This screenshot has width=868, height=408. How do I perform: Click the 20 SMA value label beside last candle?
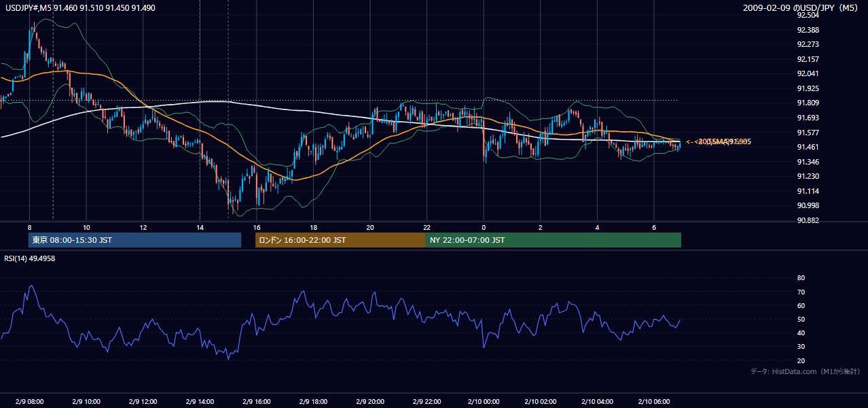719,141
